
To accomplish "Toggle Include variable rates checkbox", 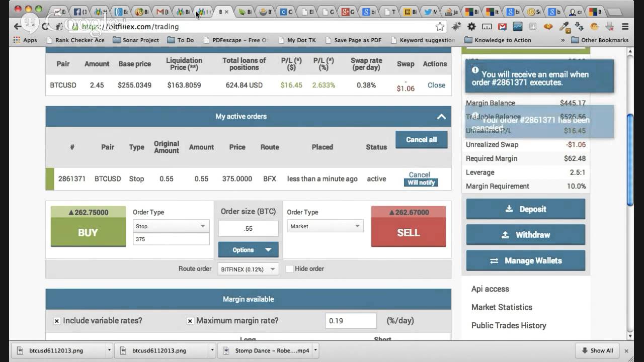I will (57, 321).
